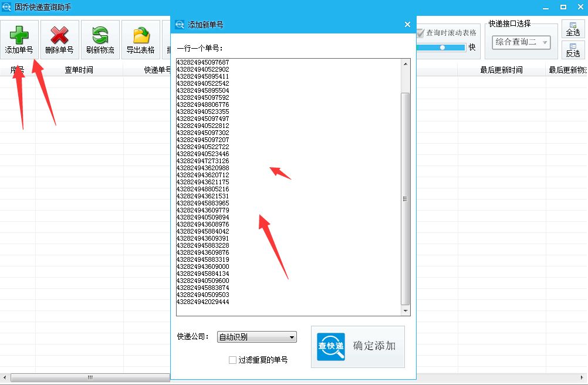Click the 刷新物流 refresh icon
588x385 pixels.
(x=100, y=35)
